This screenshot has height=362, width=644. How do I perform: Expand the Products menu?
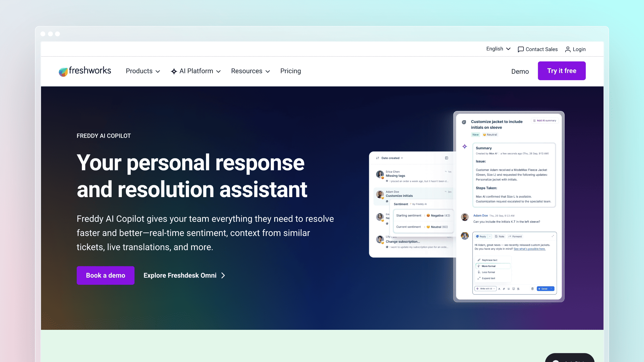(x=143, y=71)
